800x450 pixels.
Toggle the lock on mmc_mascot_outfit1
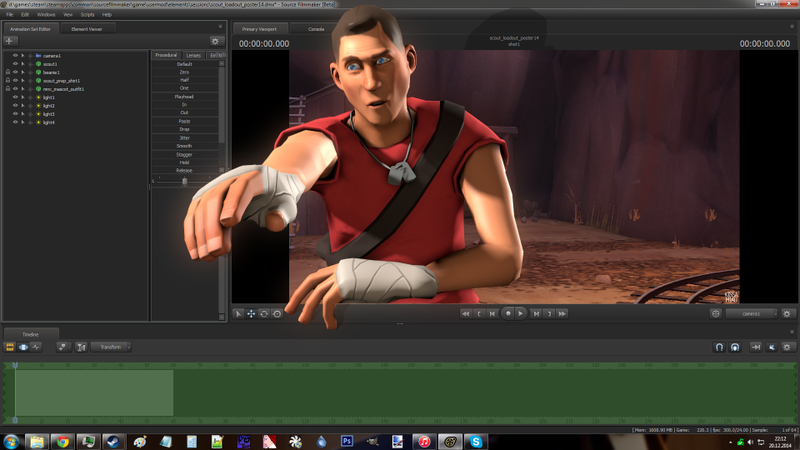pos(8,89)
